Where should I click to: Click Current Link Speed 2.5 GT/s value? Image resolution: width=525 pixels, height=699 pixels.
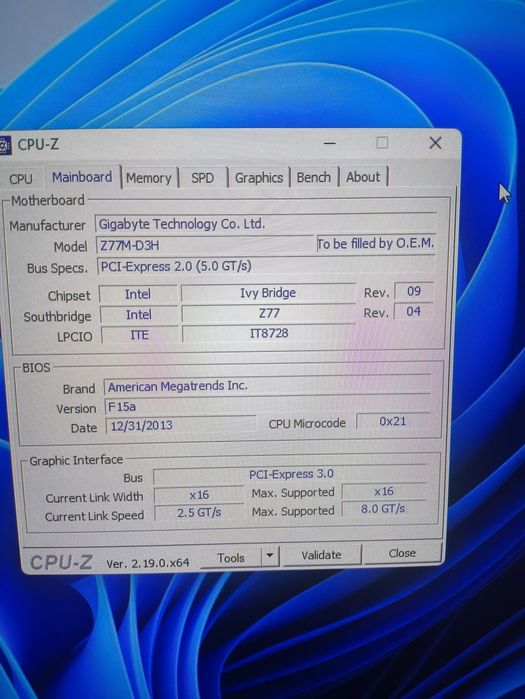pos(199,513)
